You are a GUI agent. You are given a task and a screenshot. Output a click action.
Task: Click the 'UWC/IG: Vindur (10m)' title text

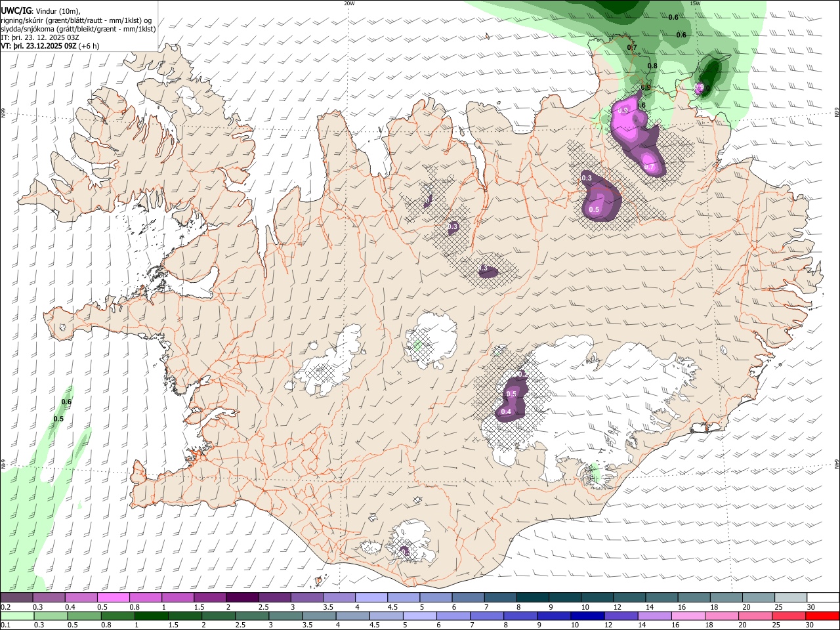pyautogui.click(x=41, y=11)
